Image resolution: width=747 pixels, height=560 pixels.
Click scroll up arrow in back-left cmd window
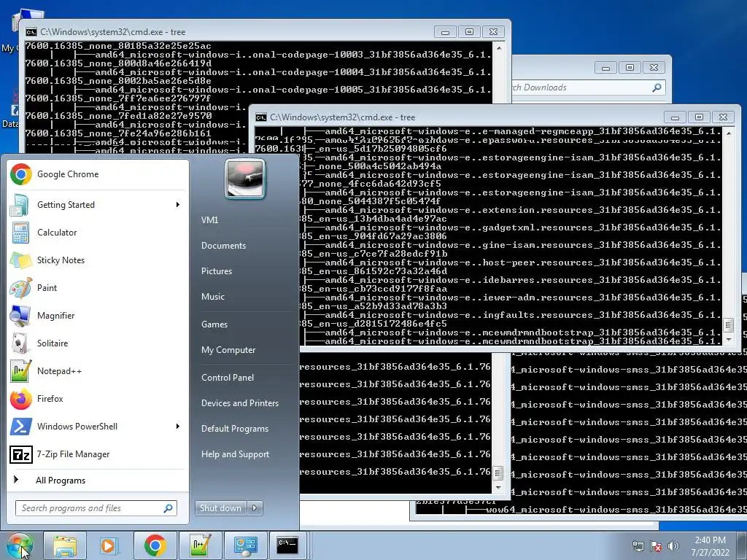(498, 48)
